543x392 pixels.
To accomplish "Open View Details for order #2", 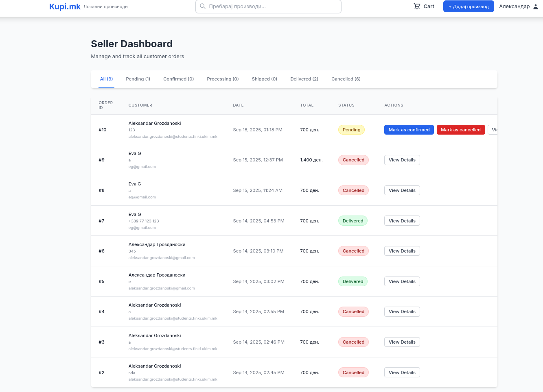I will 402,372.
